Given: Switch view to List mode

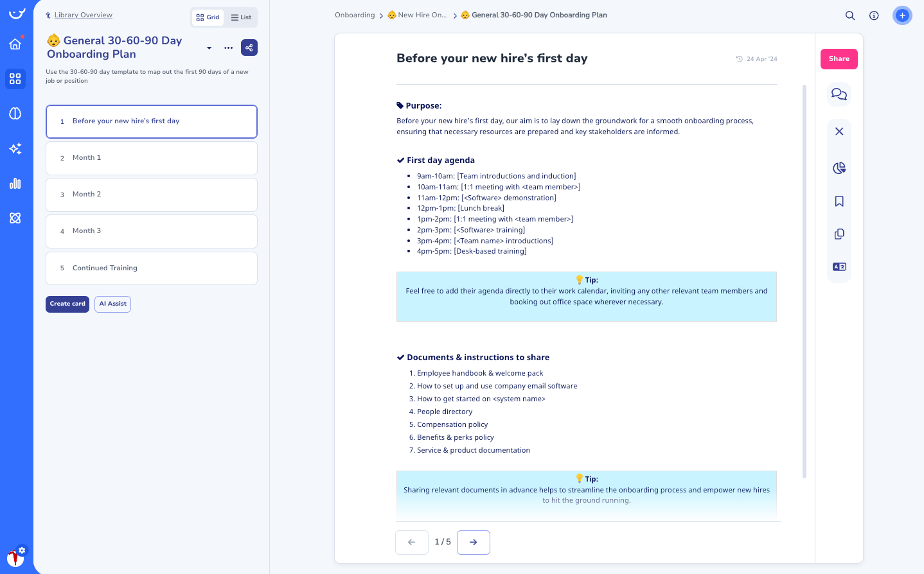Looking at the screenshot, I should [240, 17].
